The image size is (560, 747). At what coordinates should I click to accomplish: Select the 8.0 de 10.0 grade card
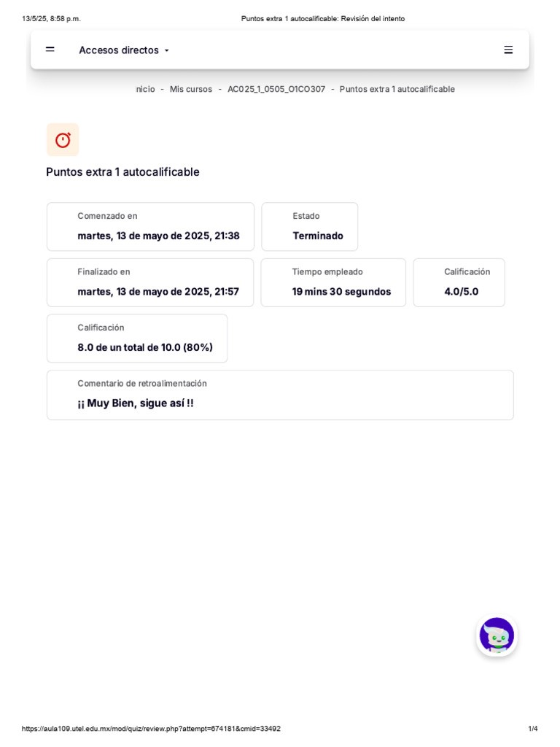click(137, 338)
